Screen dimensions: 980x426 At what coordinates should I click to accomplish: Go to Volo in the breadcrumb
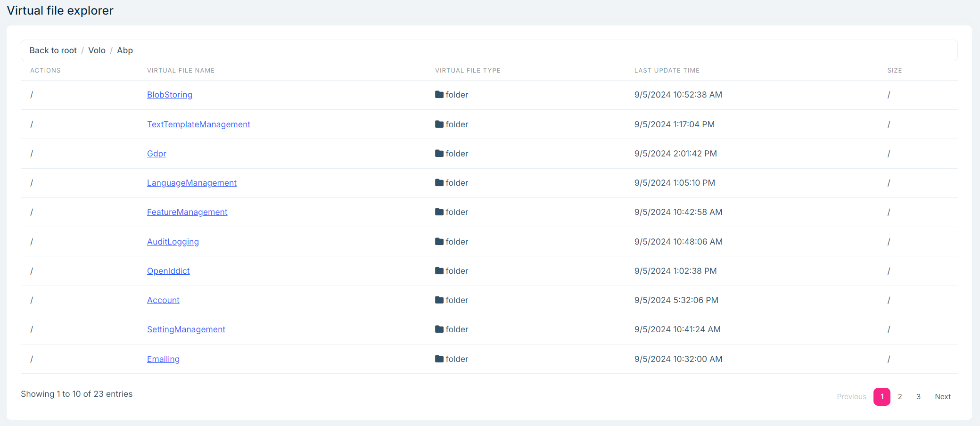[97, 50]
